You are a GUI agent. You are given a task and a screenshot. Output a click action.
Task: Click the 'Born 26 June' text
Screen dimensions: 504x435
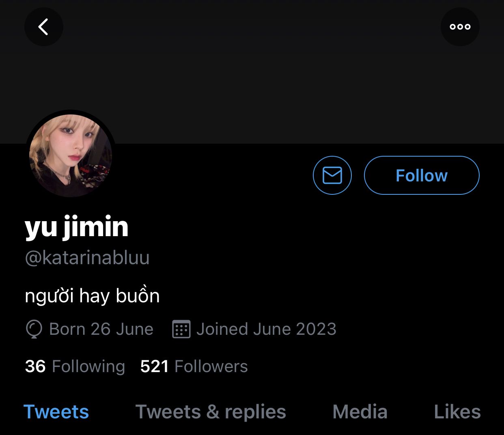click(x=101, y=329)
